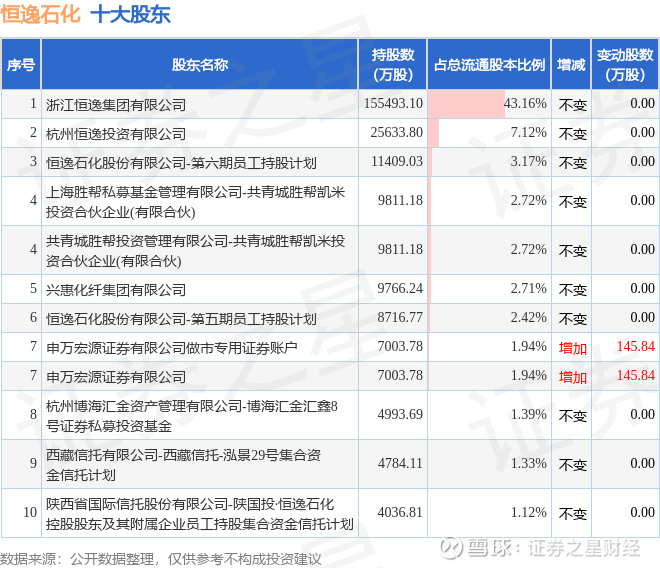Click the 西藏信托有限公司 shareholder name
Screen dimensions: 660x568
click(x=183, y=465)
